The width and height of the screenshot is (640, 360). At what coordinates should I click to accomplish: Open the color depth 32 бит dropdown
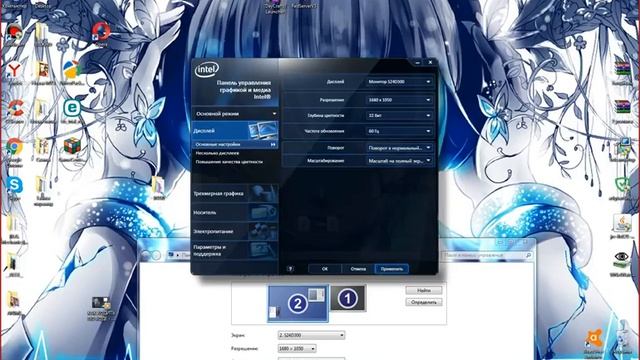399,116
